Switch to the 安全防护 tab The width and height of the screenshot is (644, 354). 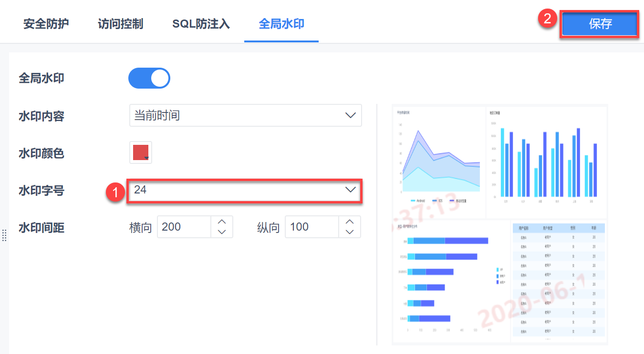46,24
